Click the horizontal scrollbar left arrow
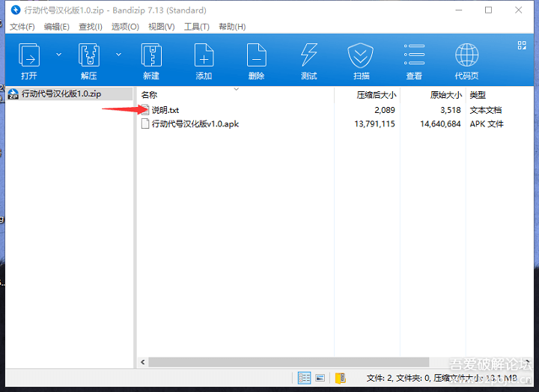The width and height of the screenshot is (539, 392). click(143, 362)
